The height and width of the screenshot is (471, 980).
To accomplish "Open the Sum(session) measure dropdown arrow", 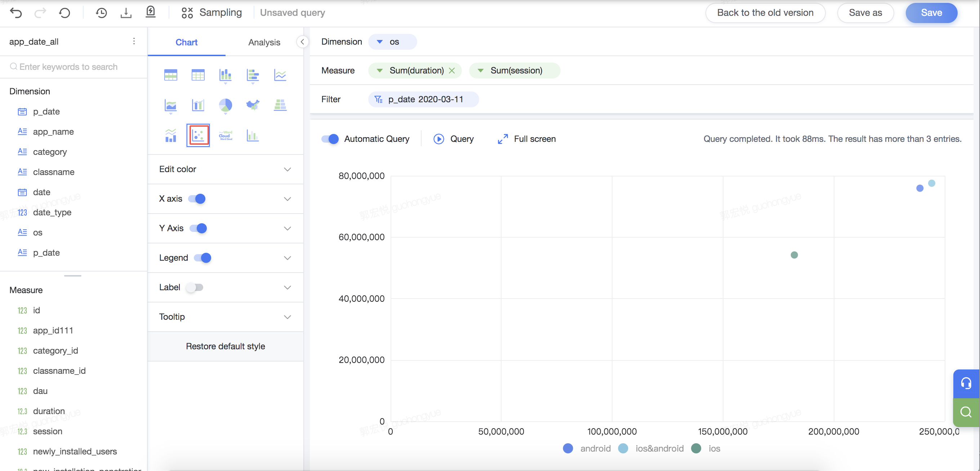I will coord(481,71).
